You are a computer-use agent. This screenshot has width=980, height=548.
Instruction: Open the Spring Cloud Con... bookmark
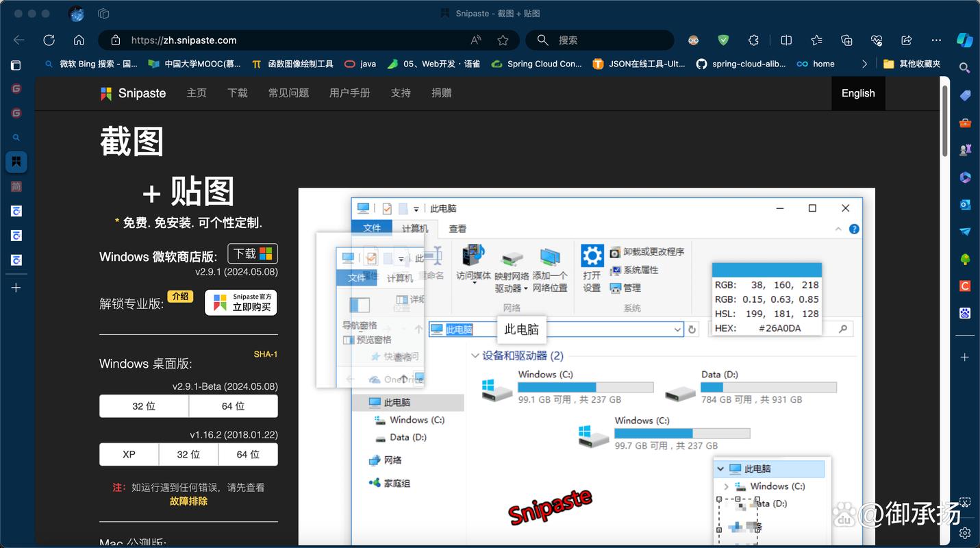(537, 64)
